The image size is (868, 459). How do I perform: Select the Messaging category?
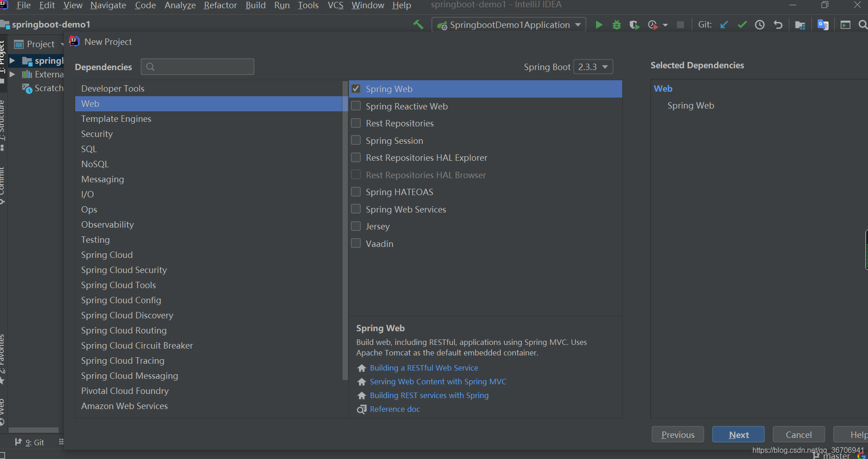click(x=209, y=179)
